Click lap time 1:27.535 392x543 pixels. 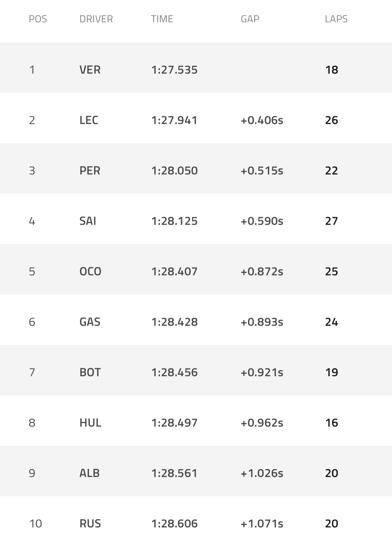174,70
